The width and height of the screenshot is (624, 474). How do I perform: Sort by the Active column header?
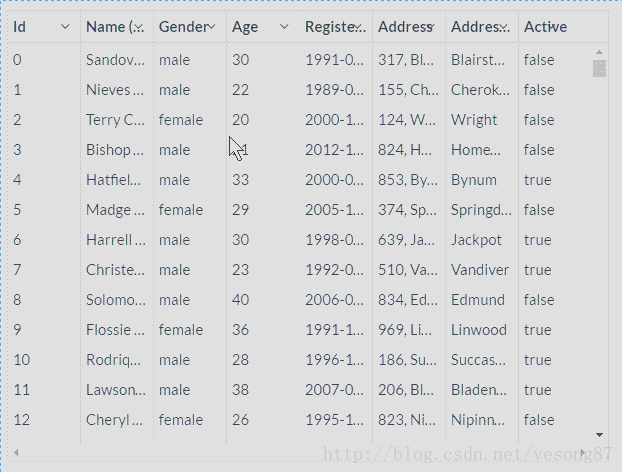(x=545, y=27)
